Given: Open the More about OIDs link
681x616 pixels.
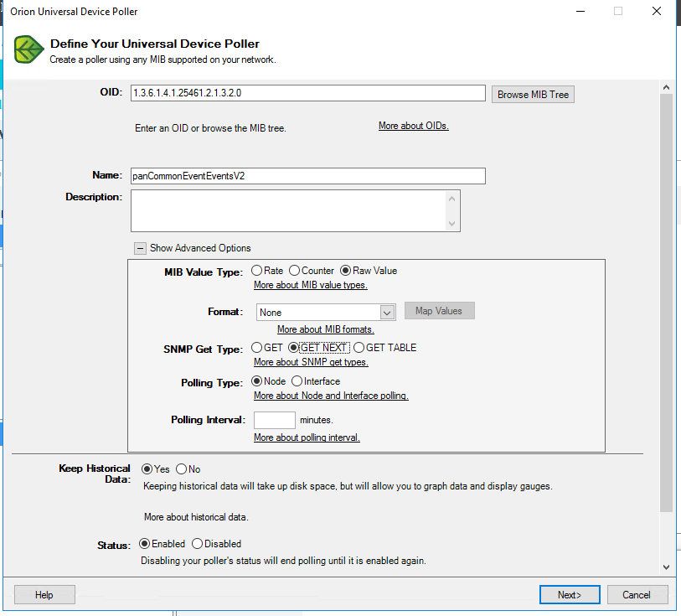Looking at the screenshot, I should [x=414, y=126].
